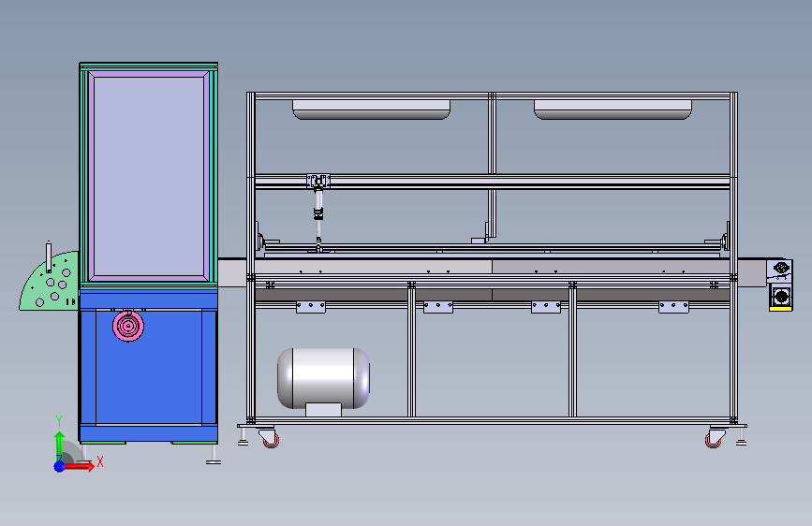
Task: Select the right overhead lamp fixture
Action: tap(613, 110)
